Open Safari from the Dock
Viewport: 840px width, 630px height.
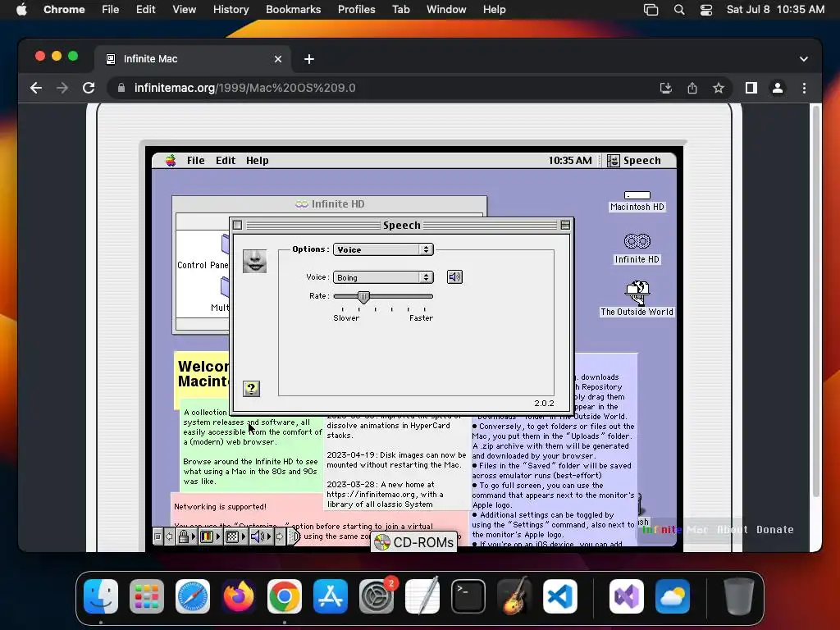193,596
